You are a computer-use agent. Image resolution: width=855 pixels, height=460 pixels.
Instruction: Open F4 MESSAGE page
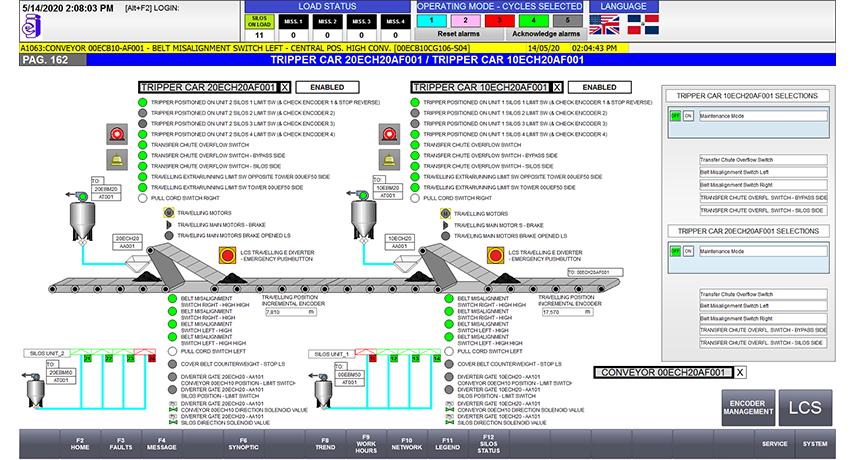[162, 444]
